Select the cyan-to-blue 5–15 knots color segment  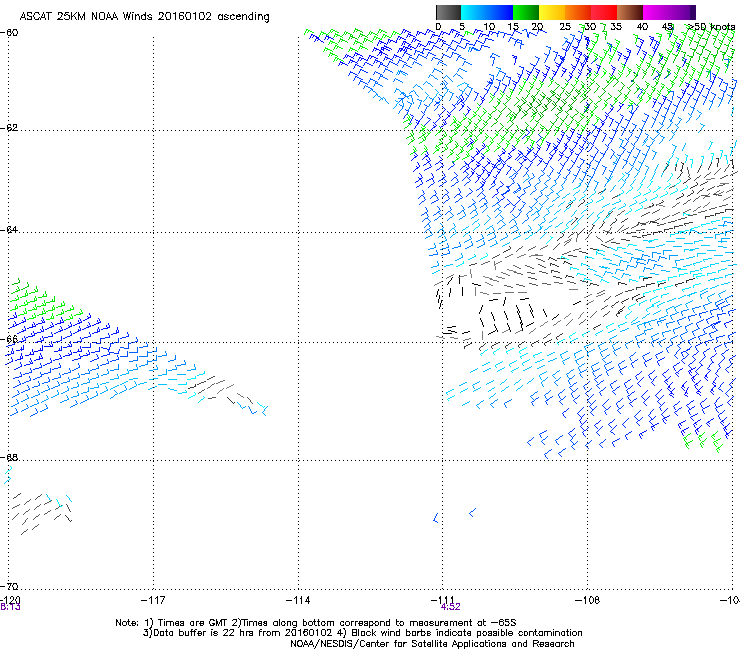pyautogui.click(x=487, y=12)
